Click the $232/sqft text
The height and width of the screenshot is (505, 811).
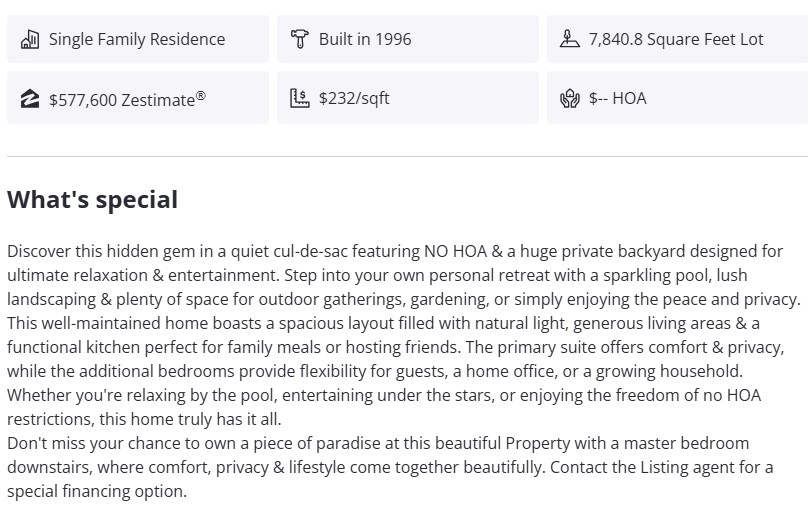pyautogui.click(x=354, y=98)
